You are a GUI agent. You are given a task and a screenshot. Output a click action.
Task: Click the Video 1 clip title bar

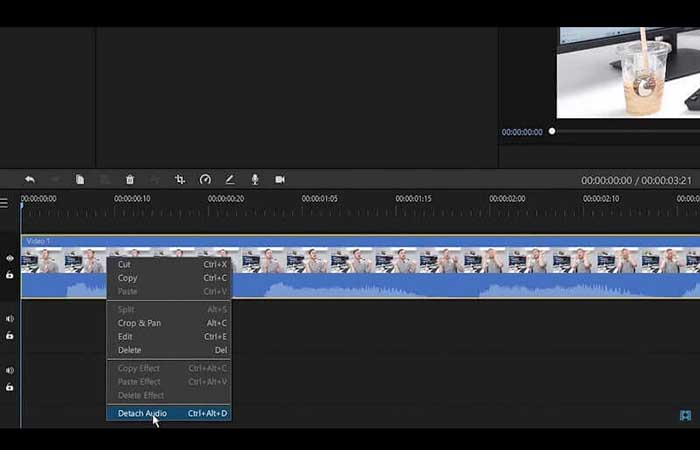pos(360,242)
